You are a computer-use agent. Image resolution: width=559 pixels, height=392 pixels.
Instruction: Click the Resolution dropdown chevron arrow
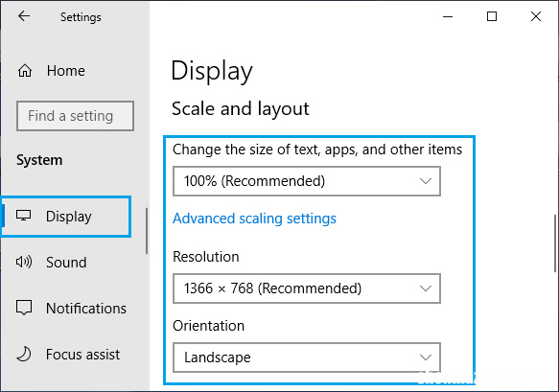coord(426,288)
